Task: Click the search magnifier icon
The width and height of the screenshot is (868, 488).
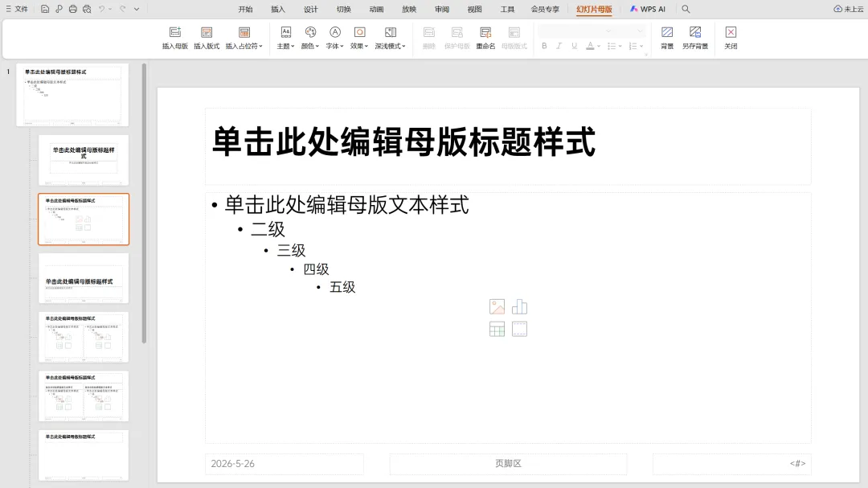Action: [686, 9]
